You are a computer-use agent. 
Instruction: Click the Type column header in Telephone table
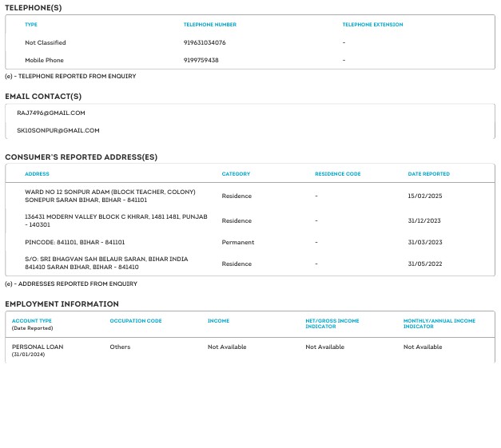(31, 25)
